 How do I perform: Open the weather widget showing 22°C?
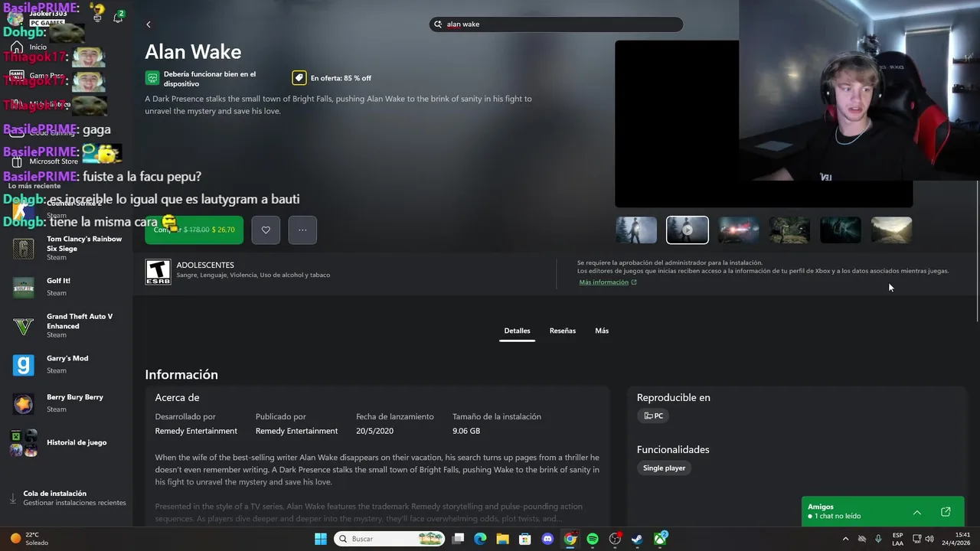pyautogui.click(x=29, y=539)
